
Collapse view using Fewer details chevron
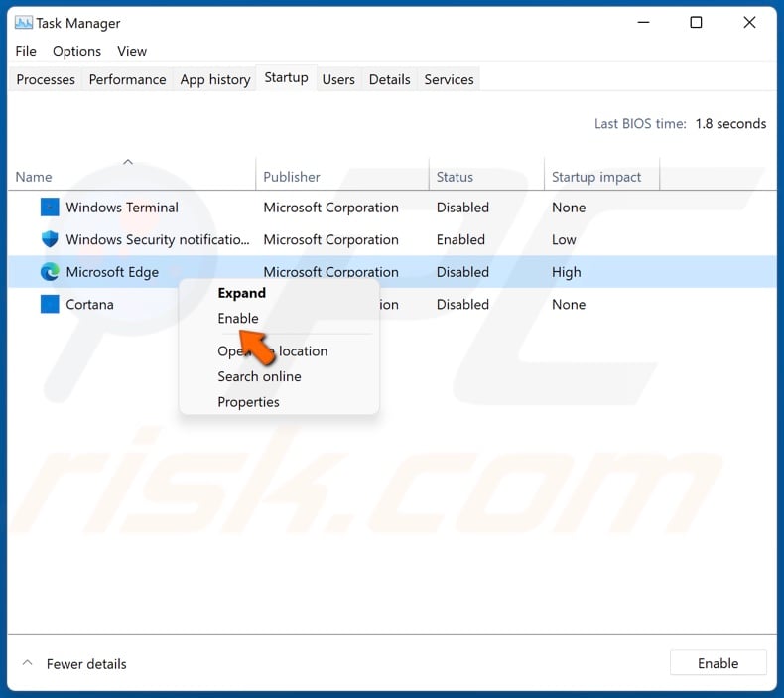pyautogui.click(x=28, y=663)
